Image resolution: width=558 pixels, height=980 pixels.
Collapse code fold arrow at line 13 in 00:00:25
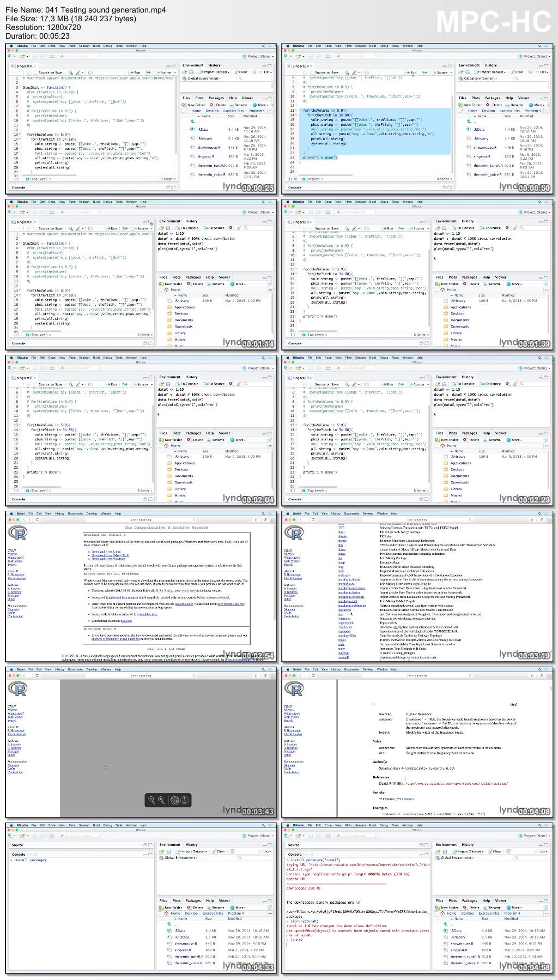tap(20, 134)
